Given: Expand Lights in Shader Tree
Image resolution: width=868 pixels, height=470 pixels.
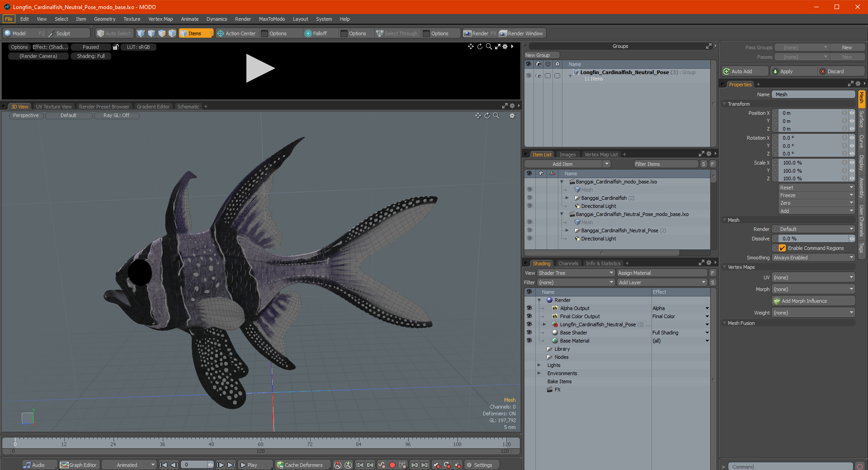Looking at the screenshot, I should coord(539,365).
